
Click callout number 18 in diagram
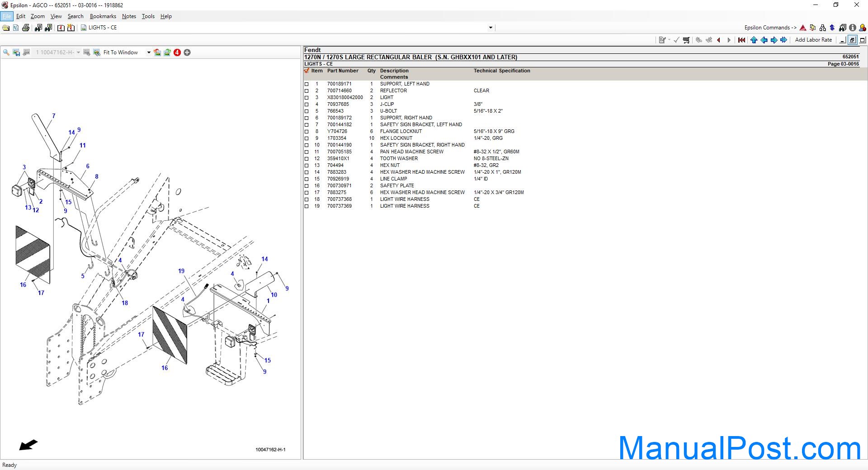(125, 303)
